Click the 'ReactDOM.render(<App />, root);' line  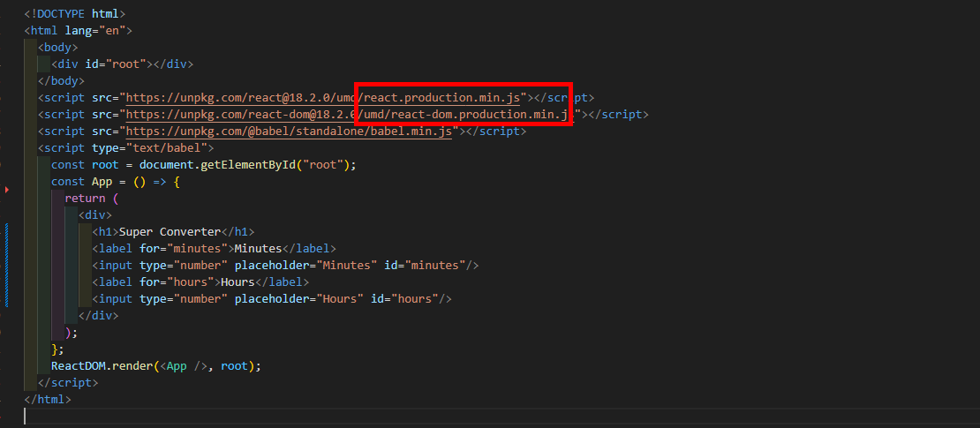[156, 366]
